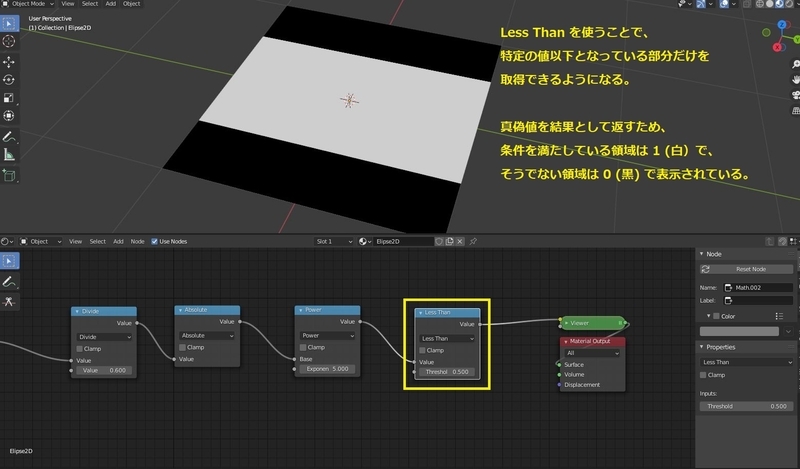Select material preview shading mode
The width and height of the screenshot is (800, 469).
pos(780,4)
